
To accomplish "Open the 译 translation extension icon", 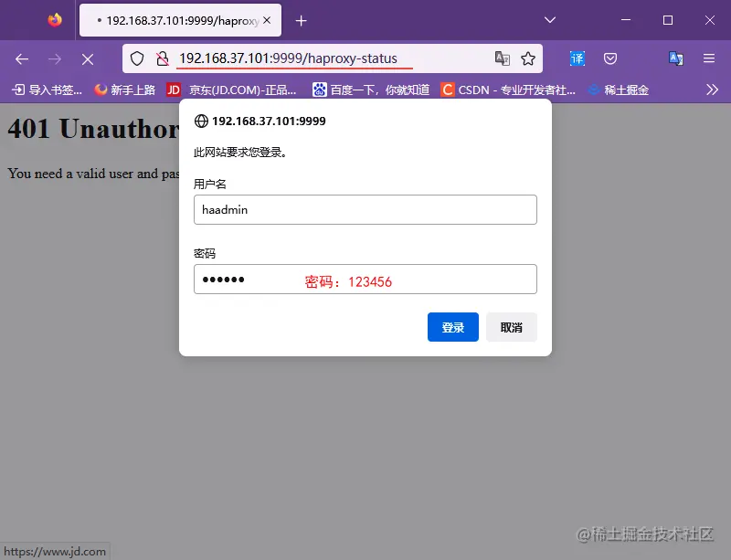I will pos(577,58).
